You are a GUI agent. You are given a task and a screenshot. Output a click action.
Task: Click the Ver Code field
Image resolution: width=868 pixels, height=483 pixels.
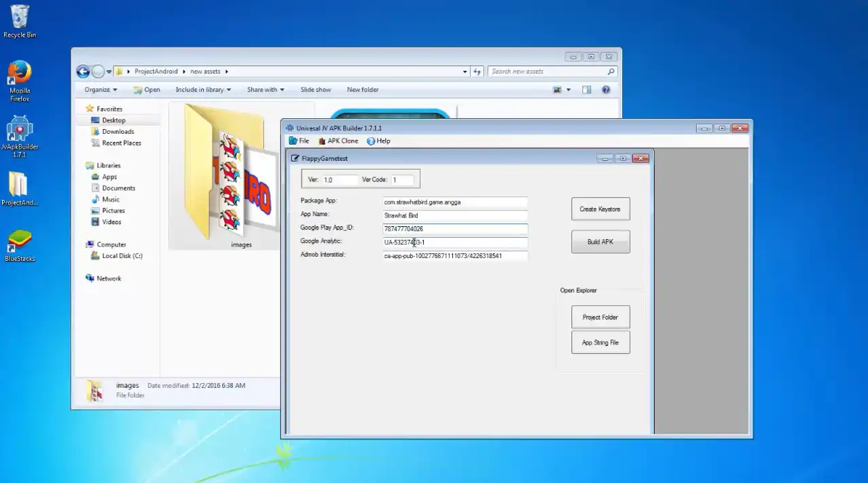point(403,180)
